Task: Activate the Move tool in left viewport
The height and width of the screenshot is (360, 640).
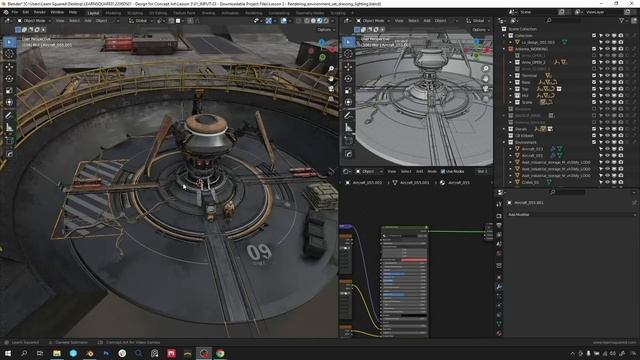Action: tap(9, 67)
